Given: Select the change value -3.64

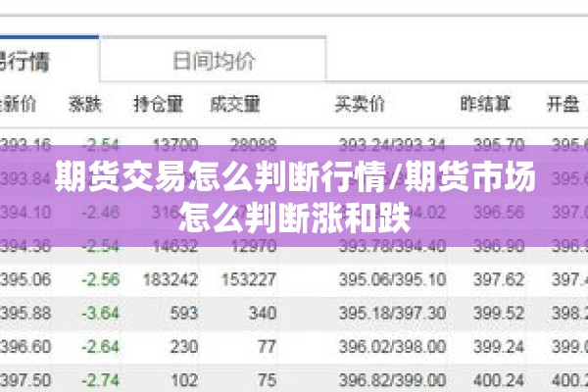Looking at the screenshot, I should 101,314.
